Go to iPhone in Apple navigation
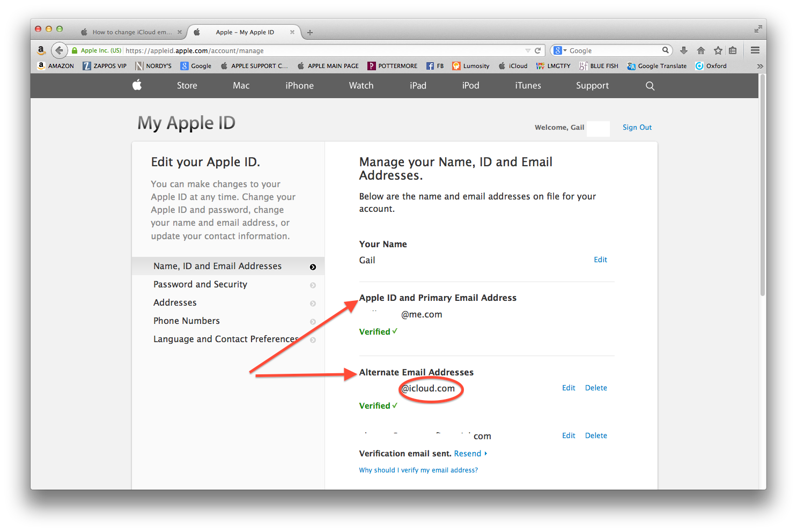This screenshot has width=797, height=532. tap(300, 85)
